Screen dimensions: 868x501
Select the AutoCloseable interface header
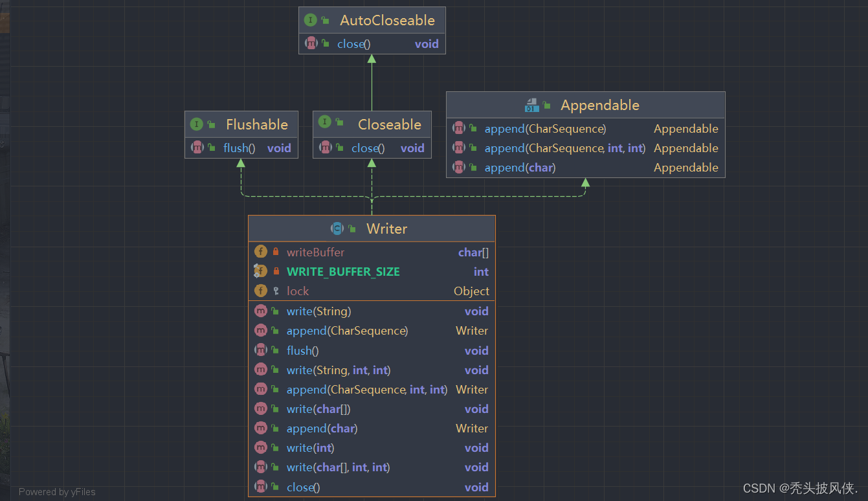pyautogui.click(x=372, y=20)
